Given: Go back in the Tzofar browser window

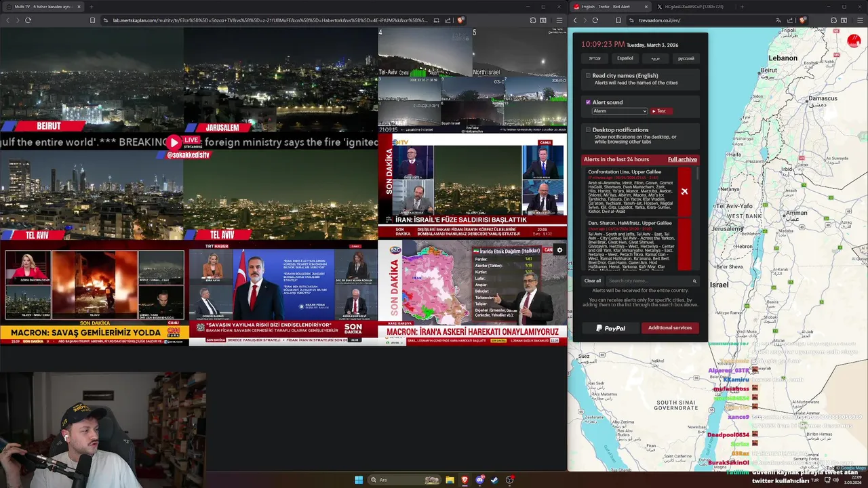Looking at the screenshot, I should pos(575,20).
